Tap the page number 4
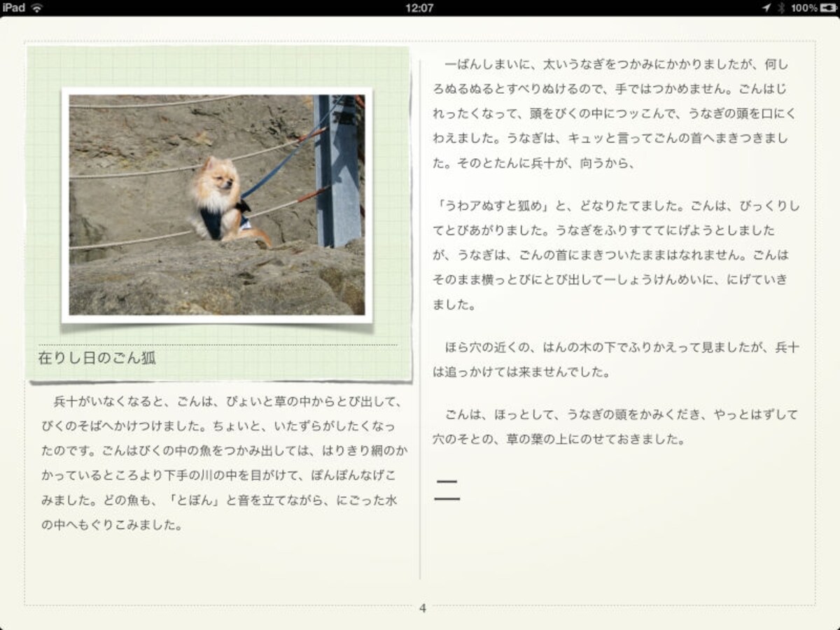Viewport: 840px width, 630px height. (422, 608)
